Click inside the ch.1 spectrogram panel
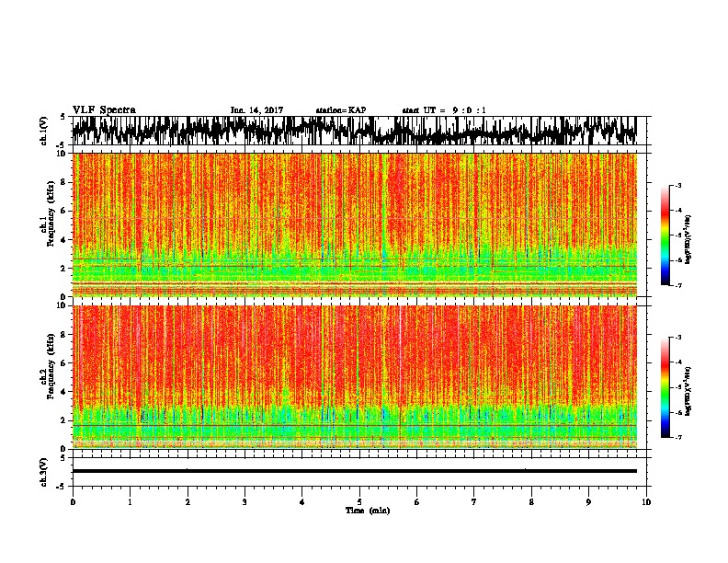The image size is (728, 563). coord(354,224)
